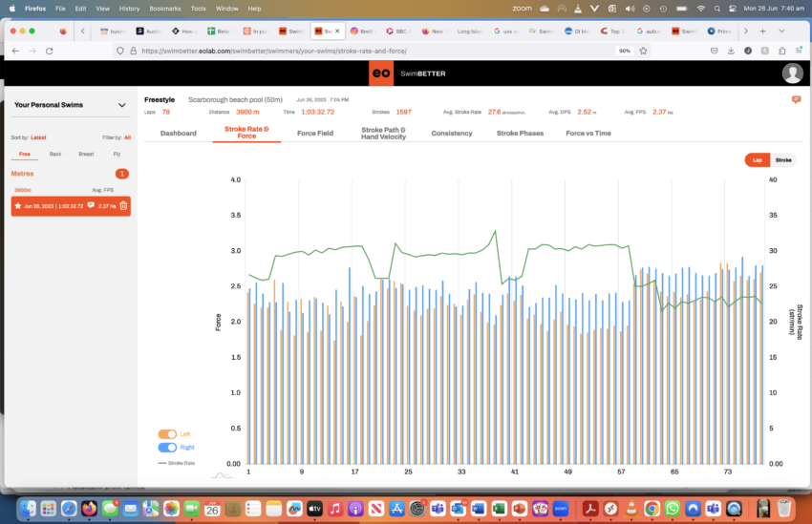Viewport: 812px width, 524px height.
Task: Toggle the Left hand force switch
Action: pyautogui.click(x=167, y=434)
